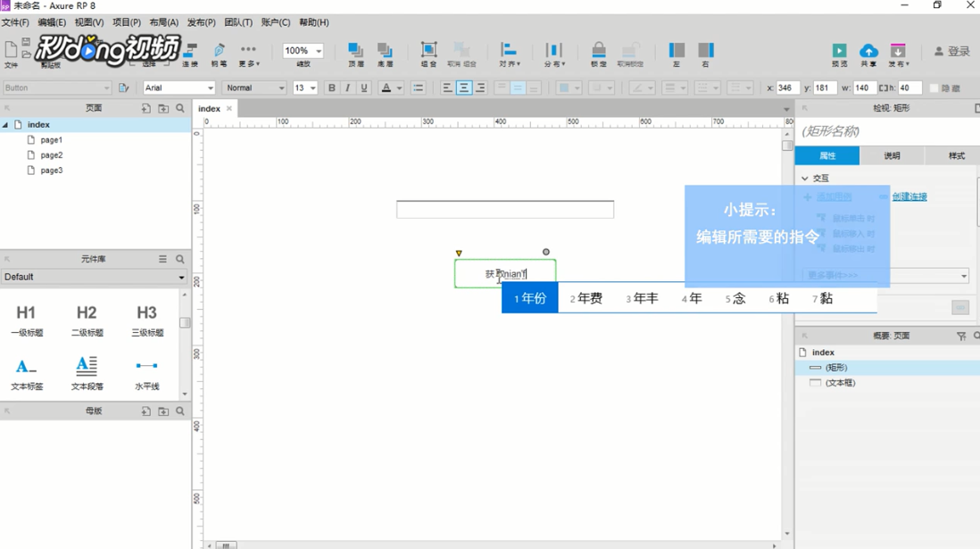The height and width of the screenshot is (549, 980).
Task: Toggle Bold formatting
Action: (x=332, y=88)
